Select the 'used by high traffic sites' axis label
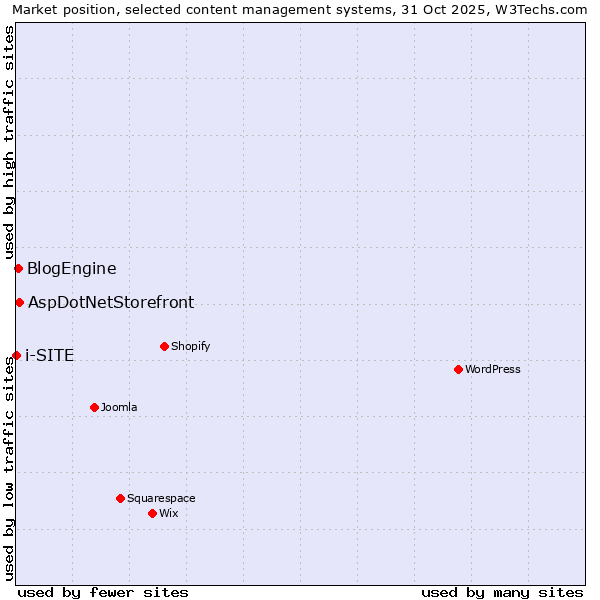 pos(9,140)
